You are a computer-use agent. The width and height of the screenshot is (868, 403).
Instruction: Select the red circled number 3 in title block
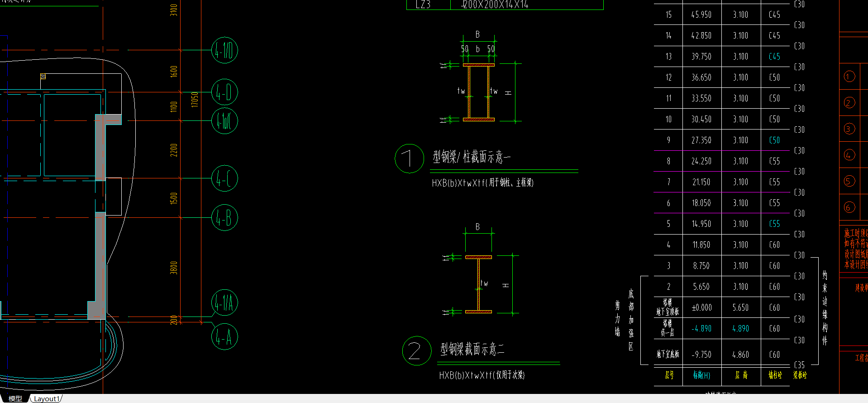point(849,129)
